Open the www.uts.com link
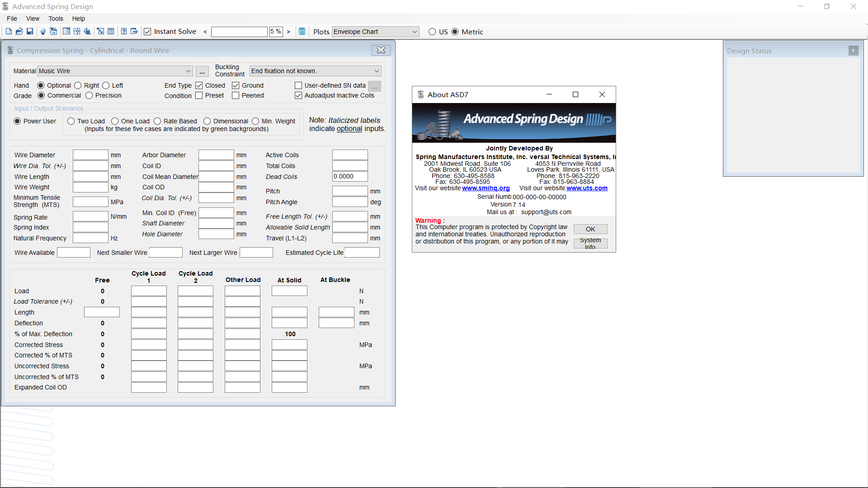Viewport: 868px width, 488px height. click(587, 188)
